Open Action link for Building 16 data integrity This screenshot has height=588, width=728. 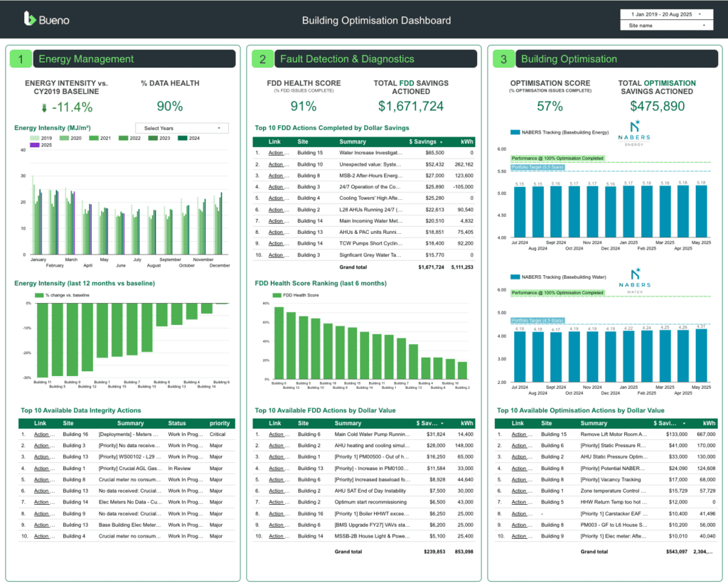(x=42, y=434)
